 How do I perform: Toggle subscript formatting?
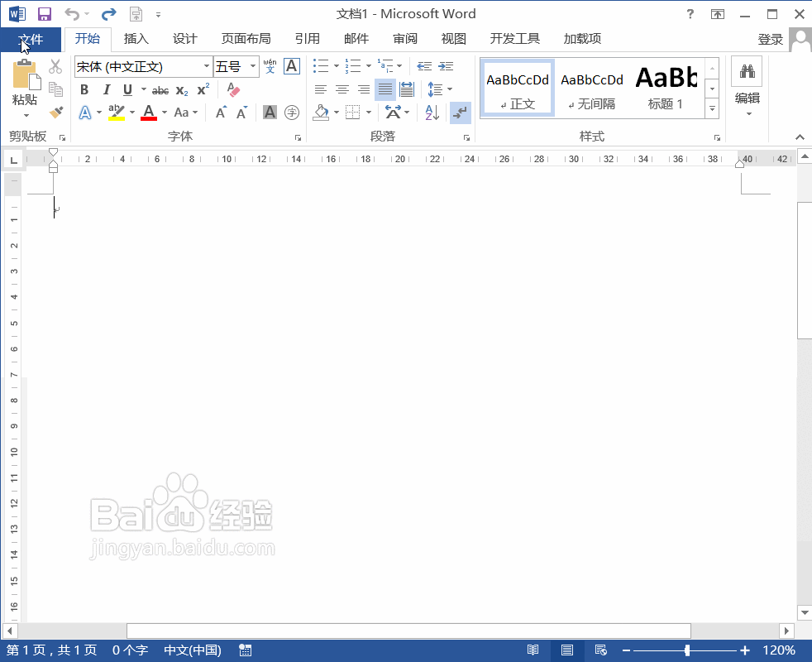(182, 91)
